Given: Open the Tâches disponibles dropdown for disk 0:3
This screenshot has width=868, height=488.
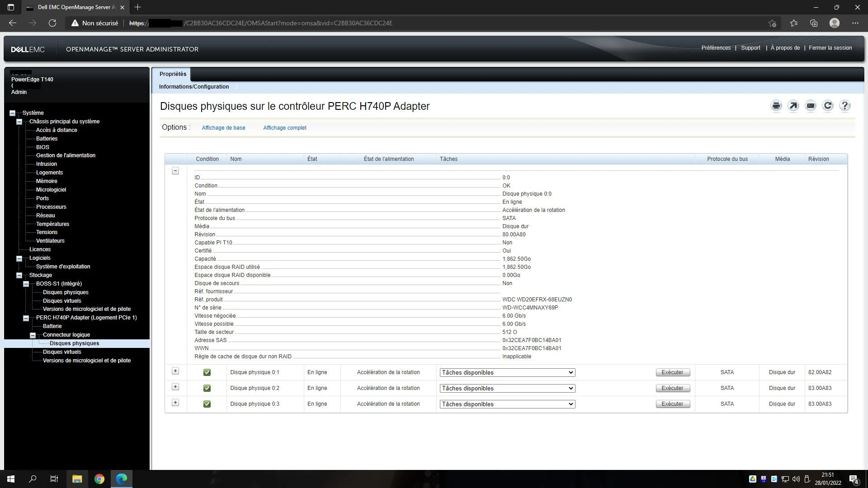Looking at the screenshot, I should (507, 404).
